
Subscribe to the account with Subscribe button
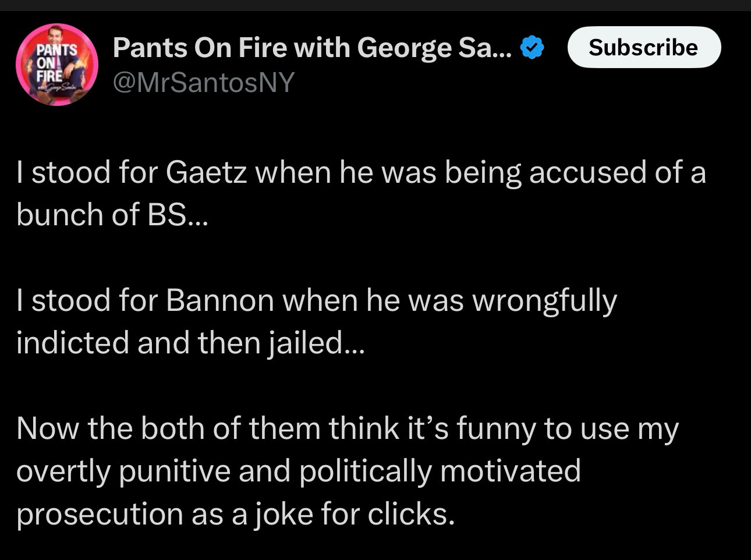pos(644,47)
